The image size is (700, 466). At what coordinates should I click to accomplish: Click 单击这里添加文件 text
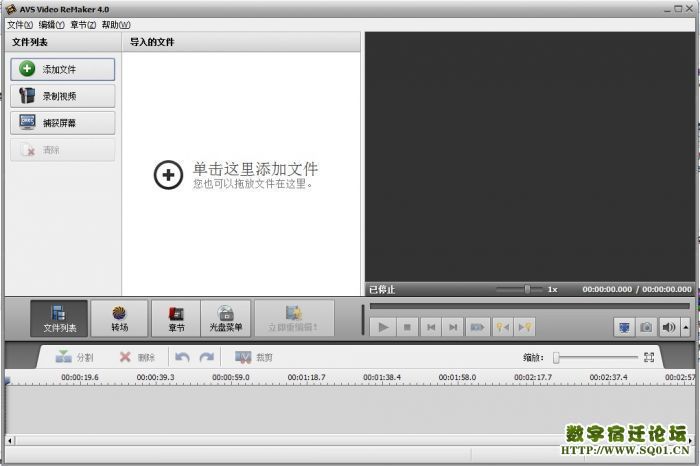click(x=255, y=169)
